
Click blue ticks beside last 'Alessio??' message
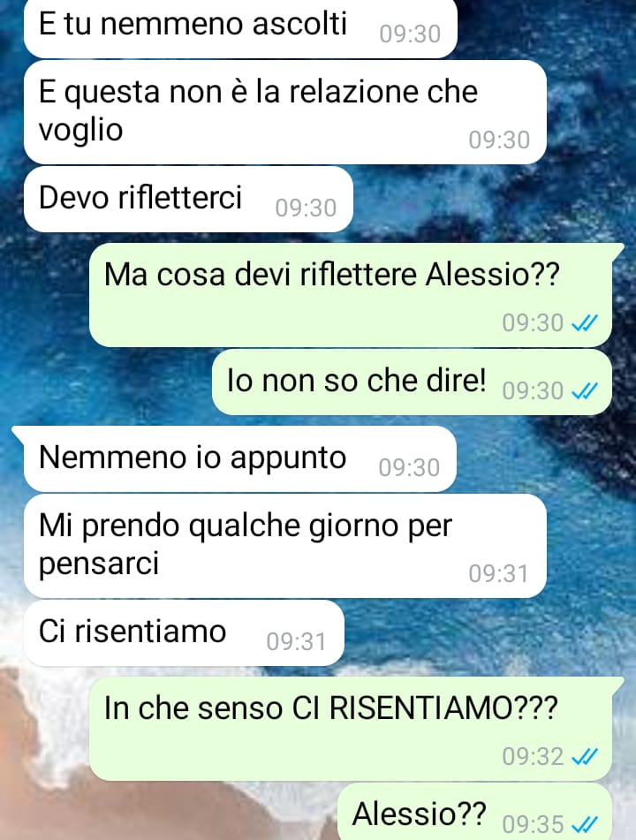585,824
